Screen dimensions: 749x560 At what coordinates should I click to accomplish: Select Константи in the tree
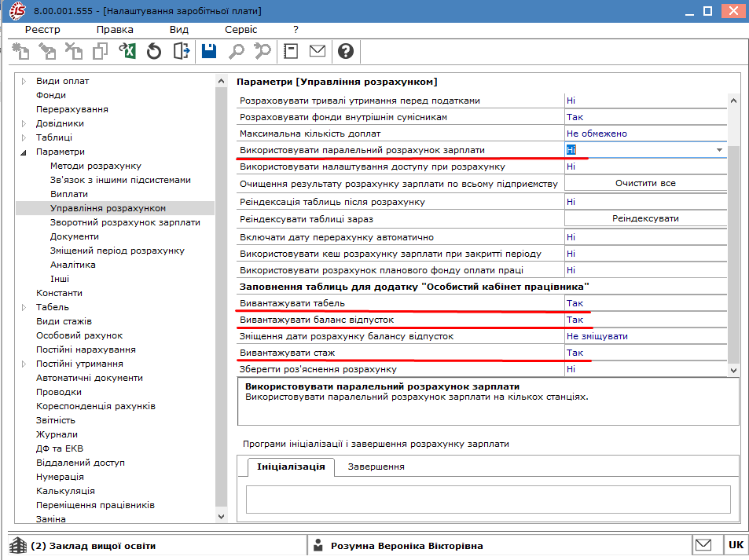tap(59, 293)
